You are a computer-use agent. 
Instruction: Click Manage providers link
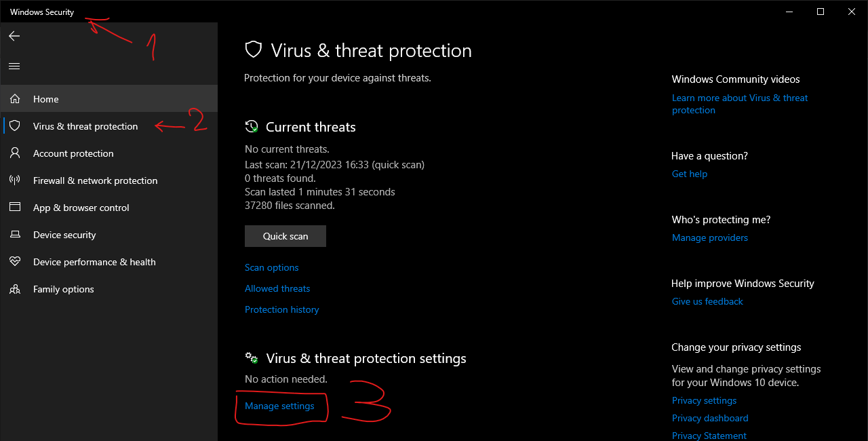coord(710,237)
